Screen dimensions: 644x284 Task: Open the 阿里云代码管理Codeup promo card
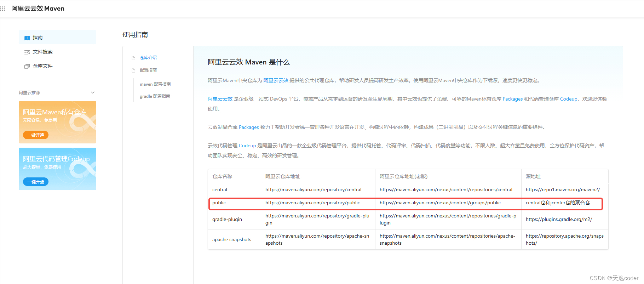[x=57, y=169]
